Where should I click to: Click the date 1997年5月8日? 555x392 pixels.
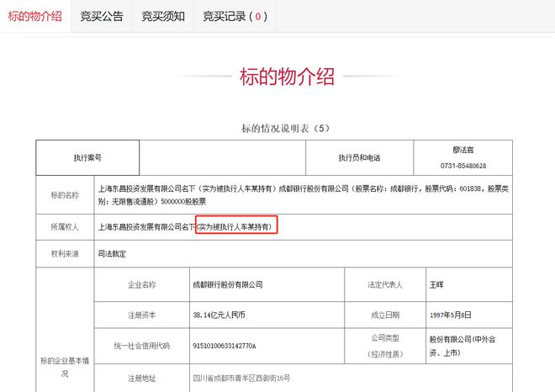click(450, 315)
